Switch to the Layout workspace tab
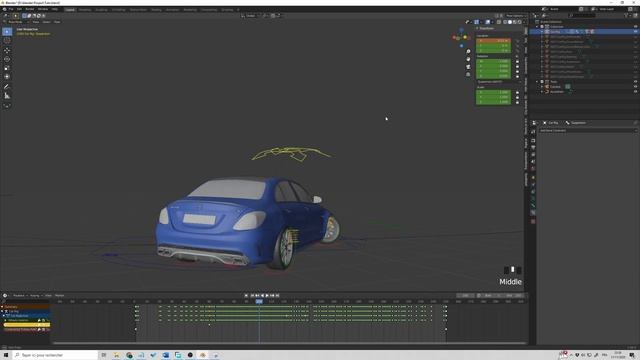The image size is (640, 360). click(70, 9)
